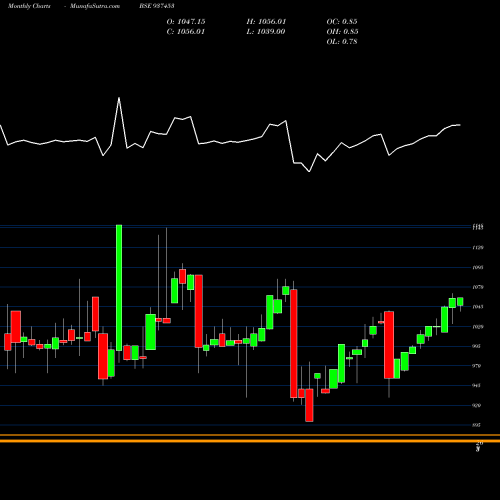
Task: Click the OH: 0.85 reading
Action: point(342,32)
